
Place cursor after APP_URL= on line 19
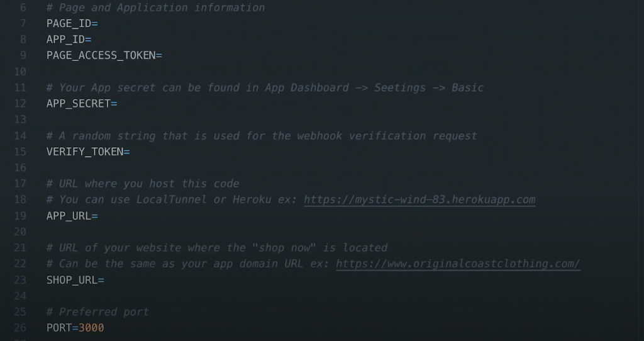click(99, 216)
